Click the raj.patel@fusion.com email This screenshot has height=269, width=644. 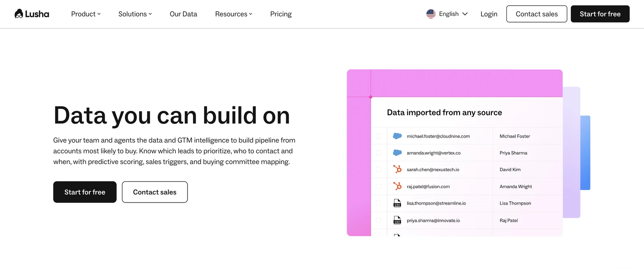(x=428, y=186)
